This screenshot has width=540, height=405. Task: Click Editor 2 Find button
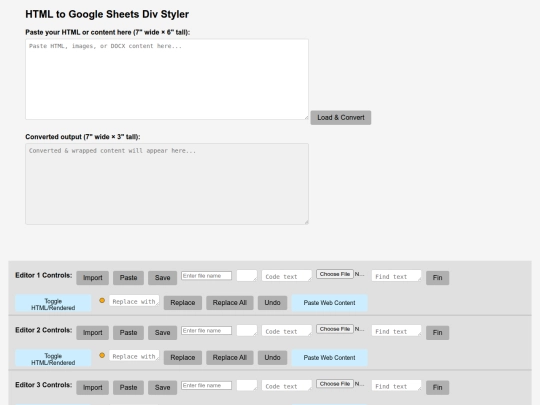(437, 333)
